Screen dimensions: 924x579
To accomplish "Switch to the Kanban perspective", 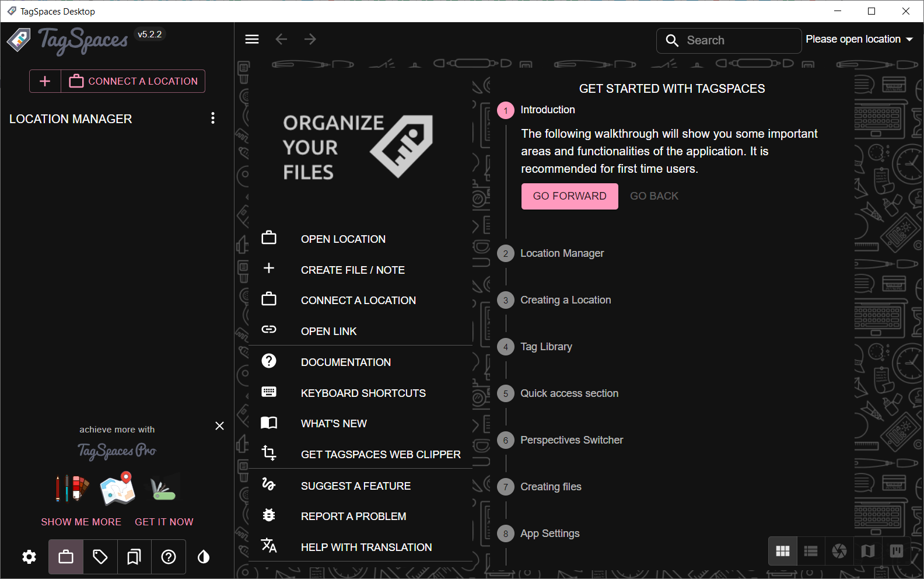I will click(897, 551).
